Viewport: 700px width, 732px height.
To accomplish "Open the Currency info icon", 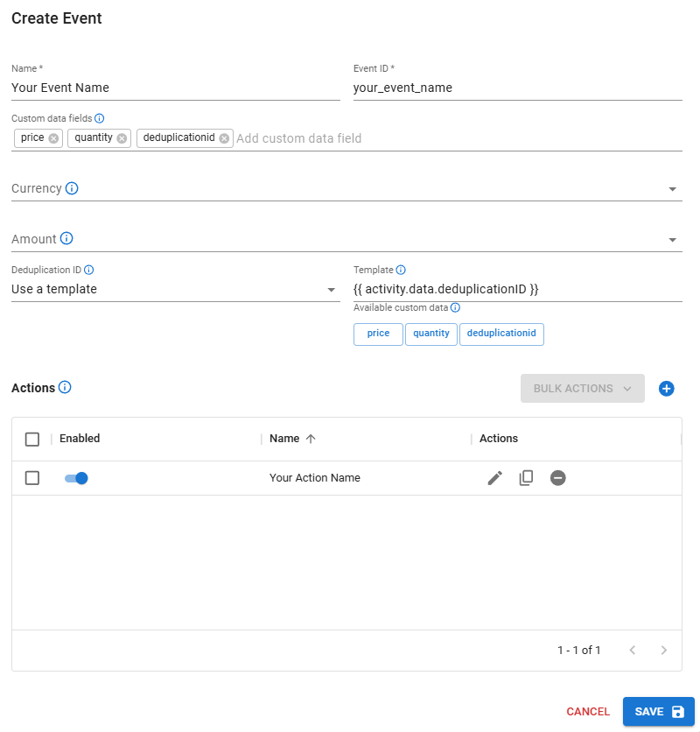I will (x=72, y=188).
